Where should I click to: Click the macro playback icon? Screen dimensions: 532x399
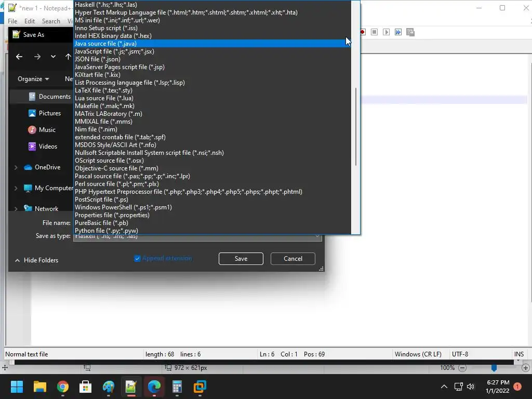[386, 32]
